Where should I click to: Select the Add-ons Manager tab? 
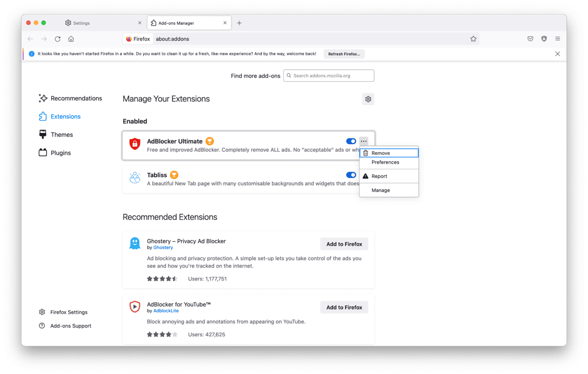(x=189, y=23)
